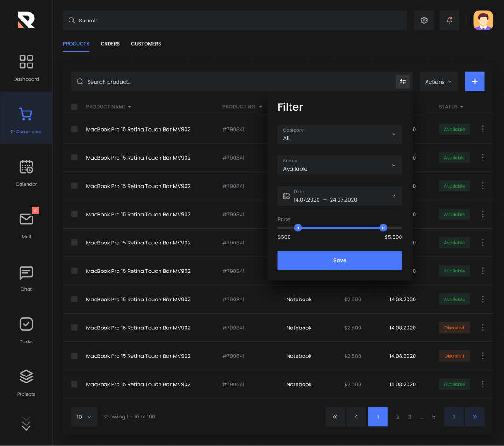Screen dimensions: 504x446
Task: Check the last product row checkbox
Action: (x=75, y=384)
